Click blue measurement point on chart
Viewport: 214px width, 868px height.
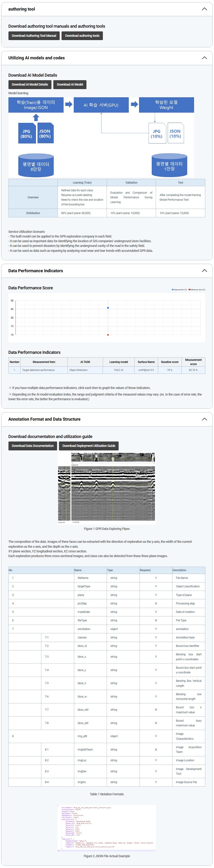(108, 308)
